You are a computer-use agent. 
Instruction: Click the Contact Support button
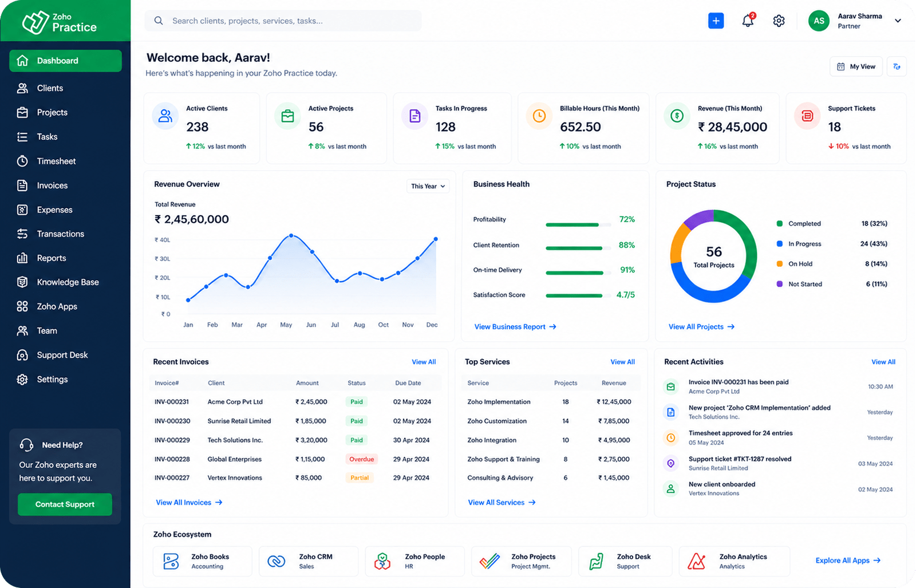65,504
